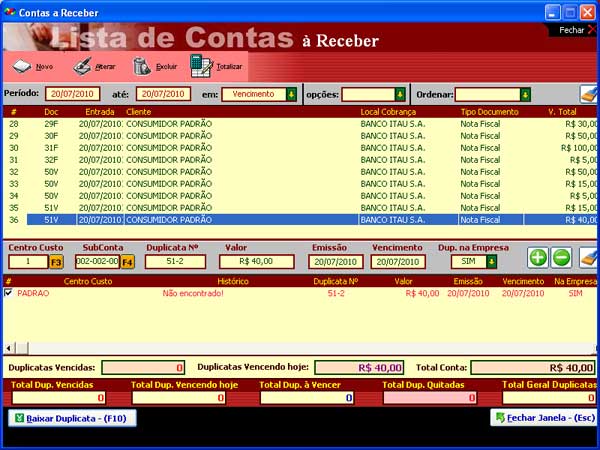Click the Cliente column header
Screen dimensions: 600x450
pyautogui.click(x=139, y=112)
